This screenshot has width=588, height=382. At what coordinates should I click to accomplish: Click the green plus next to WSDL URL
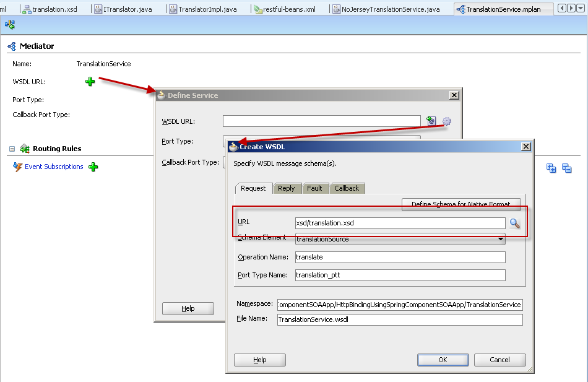pyautogui.click(x=90, y=82)
